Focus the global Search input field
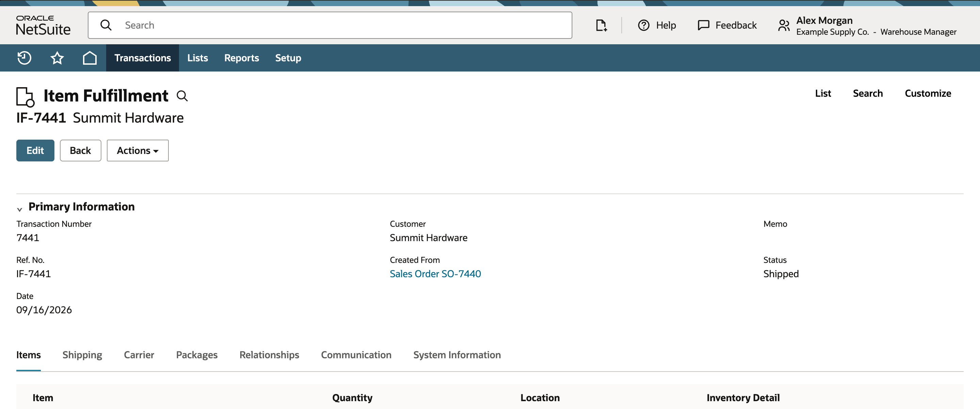The image size is (980, 409). tap(330, 25)
